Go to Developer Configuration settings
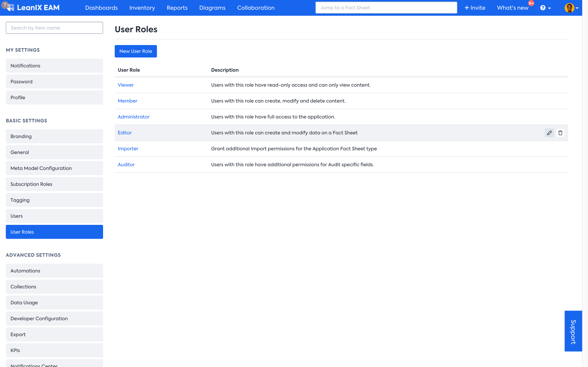Viewport: 588px width, 367px height. tap(54, 318)
